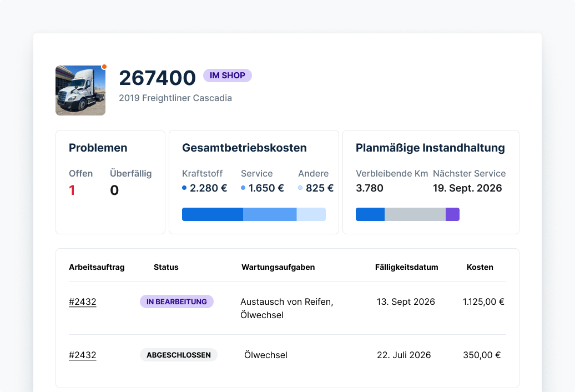The image size is (575, 392).
Task: Click the Andere light blue legend dot
Action: pyautogui.click(x=300, y=188)
